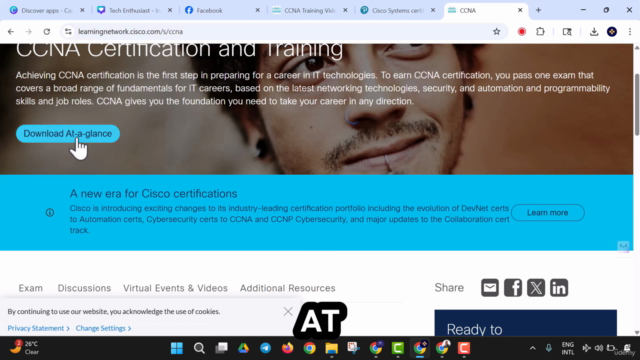Share the page via email icon
This screenshot has width=640, height=360.
pyautogui.click(x=490, y=288)
